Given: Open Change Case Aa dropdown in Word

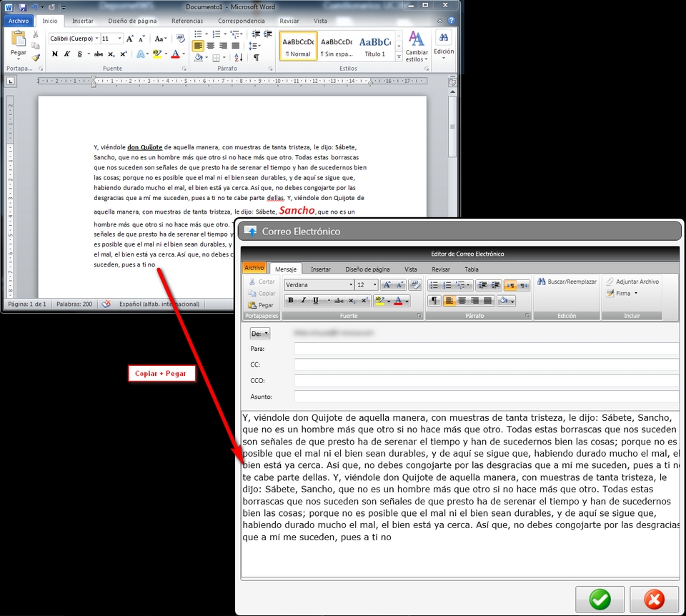Looking at the screenshot, I should 161,39.
